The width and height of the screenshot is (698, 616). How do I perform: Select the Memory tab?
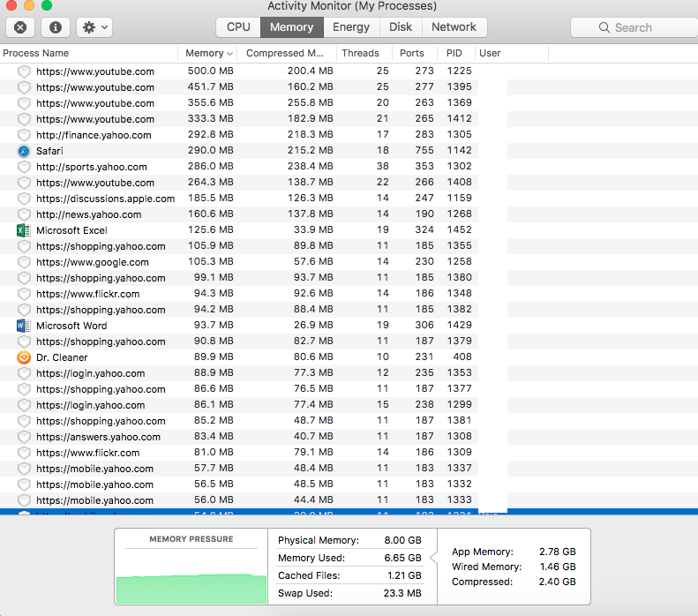tap(291, 27)
